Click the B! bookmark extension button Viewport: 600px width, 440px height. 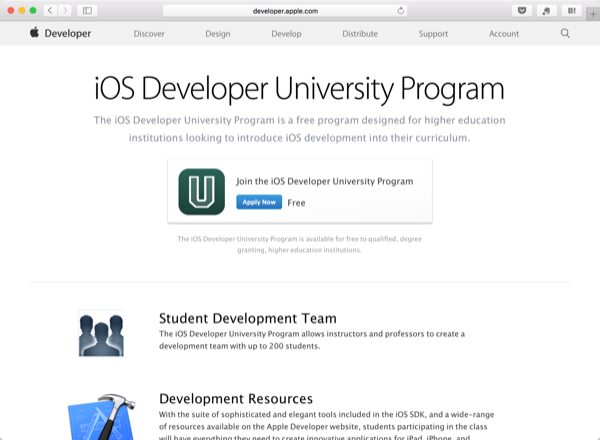571,10
